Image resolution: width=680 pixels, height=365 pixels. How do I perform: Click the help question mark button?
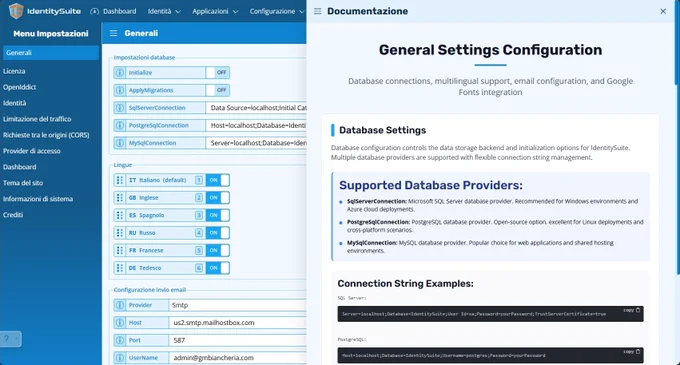[10, 339]
